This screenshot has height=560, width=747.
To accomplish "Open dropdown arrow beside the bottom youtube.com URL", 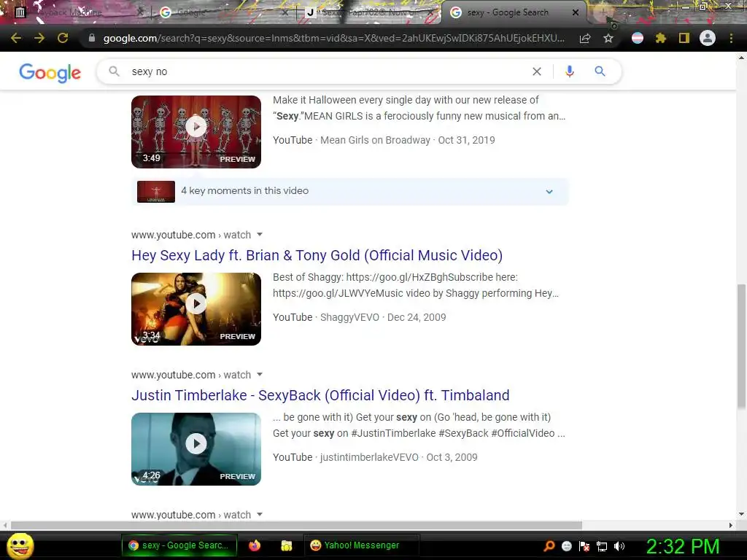I will [x=260, y=514].
